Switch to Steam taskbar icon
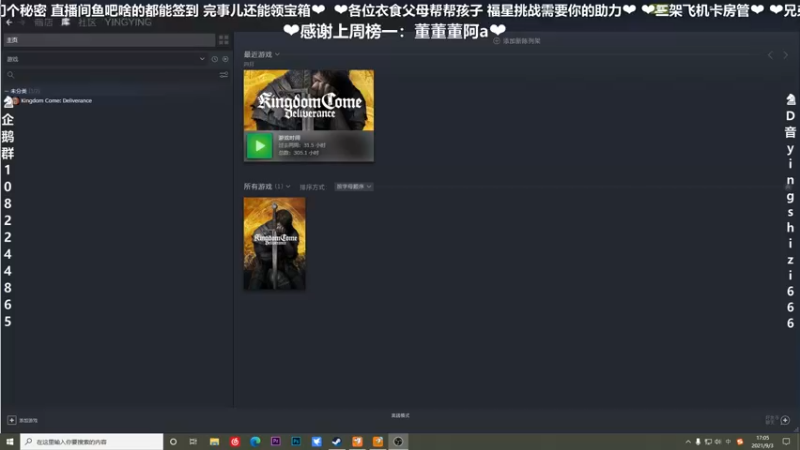 [337, 441]
